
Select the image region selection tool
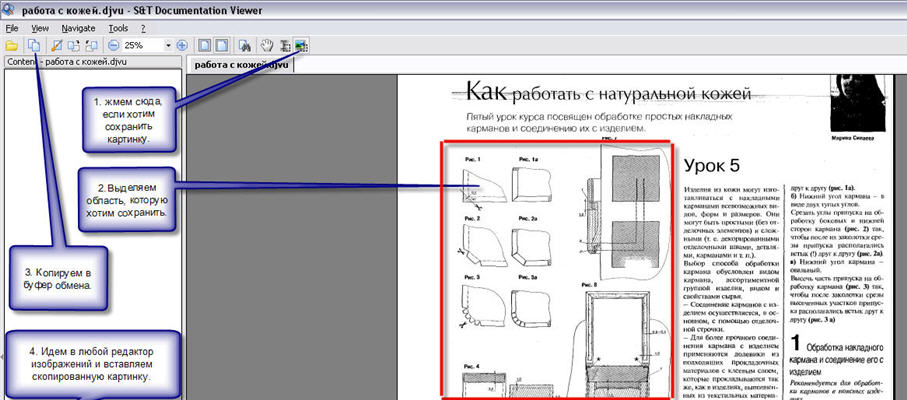click(x=301, y=45)
